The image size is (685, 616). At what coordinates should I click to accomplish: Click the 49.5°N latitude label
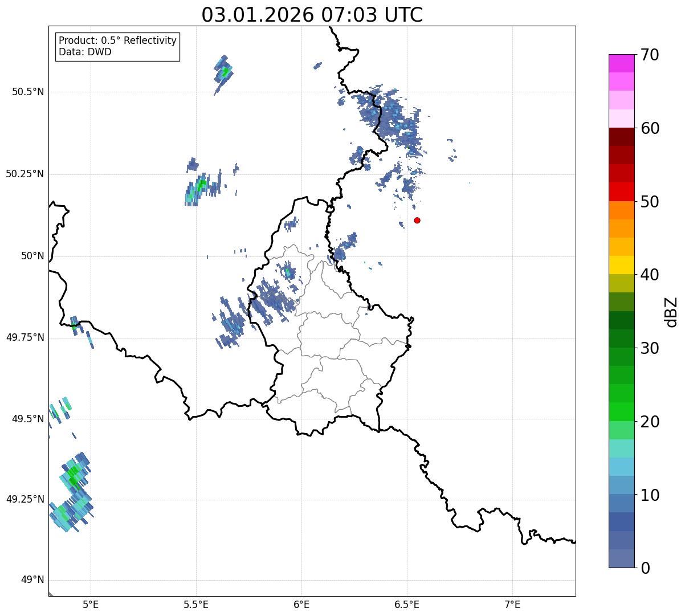click(27, 419)
